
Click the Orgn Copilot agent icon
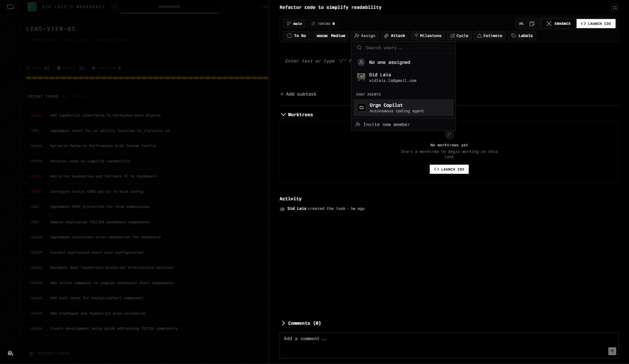tap(362, 108)
